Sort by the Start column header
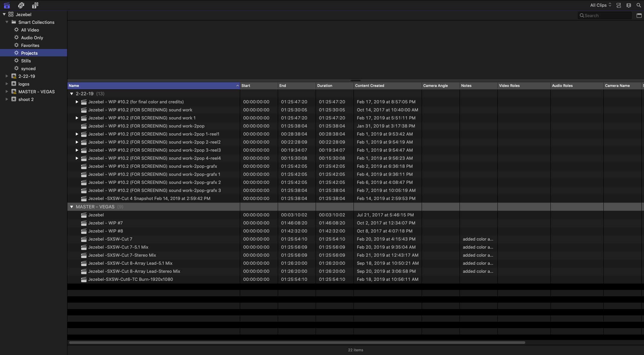The height and width of the screenshot is (355, 644). point(259,86)
